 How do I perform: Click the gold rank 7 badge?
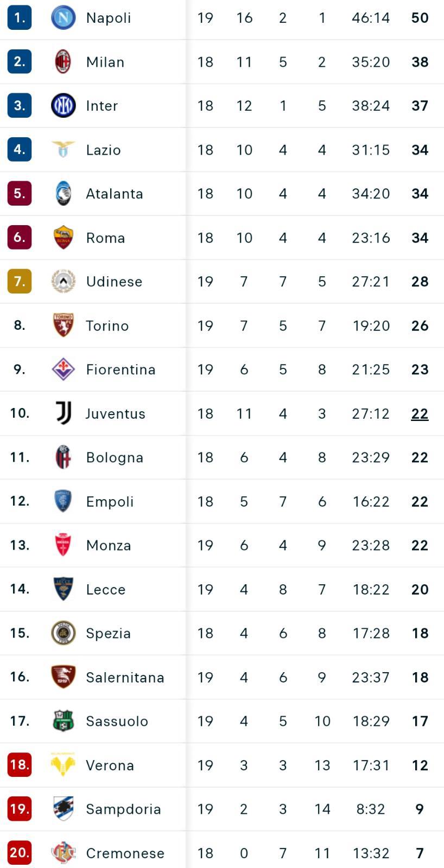click(x=20, y=282)
